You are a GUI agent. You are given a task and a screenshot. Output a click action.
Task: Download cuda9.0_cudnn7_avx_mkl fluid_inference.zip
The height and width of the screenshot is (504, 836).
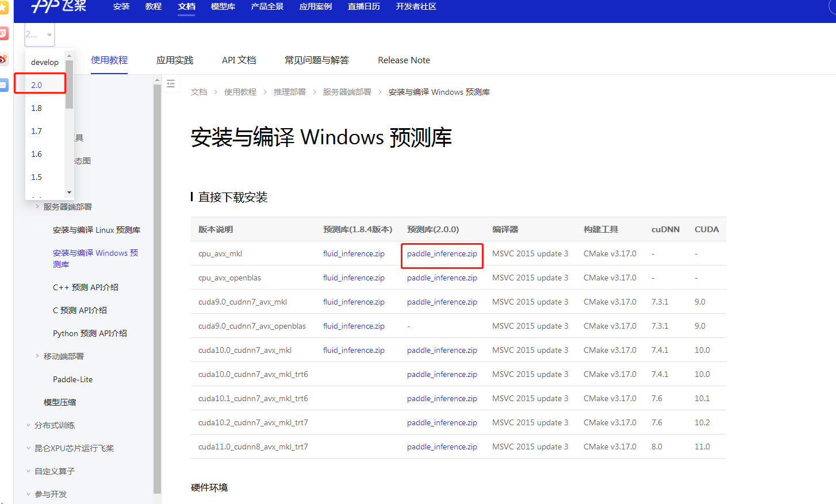[354, 302]
